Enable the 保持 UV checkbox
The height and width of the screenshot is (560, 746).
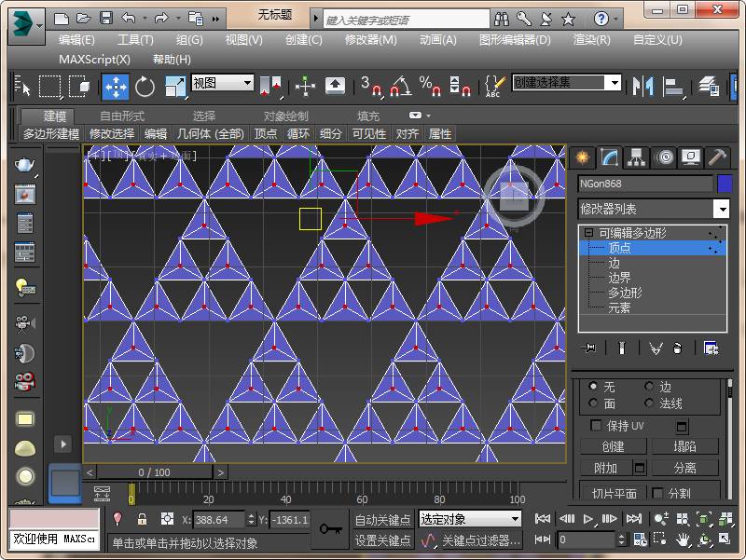tap(596, 425)
